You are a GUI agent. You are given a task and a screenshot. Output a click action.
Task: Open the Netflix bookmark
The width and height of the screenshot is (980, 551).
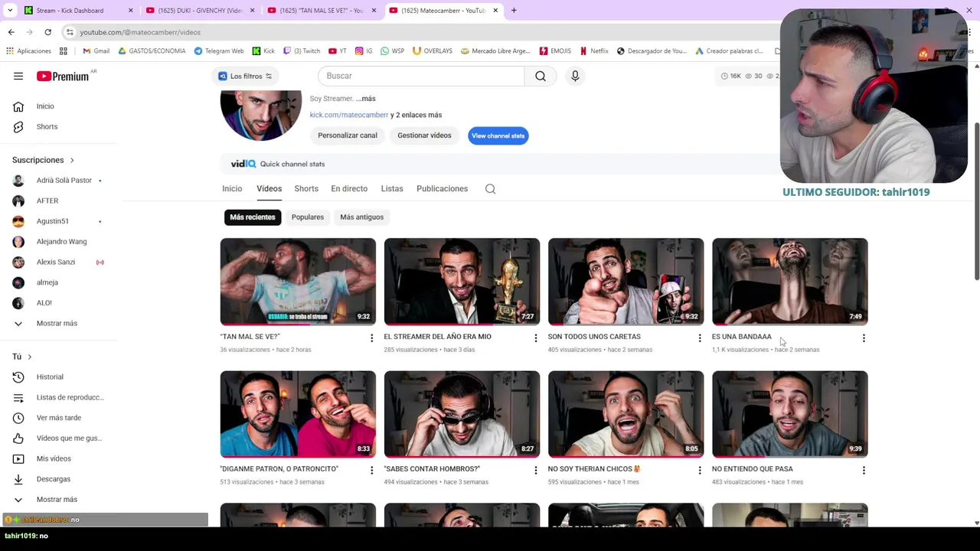(594, 51)
